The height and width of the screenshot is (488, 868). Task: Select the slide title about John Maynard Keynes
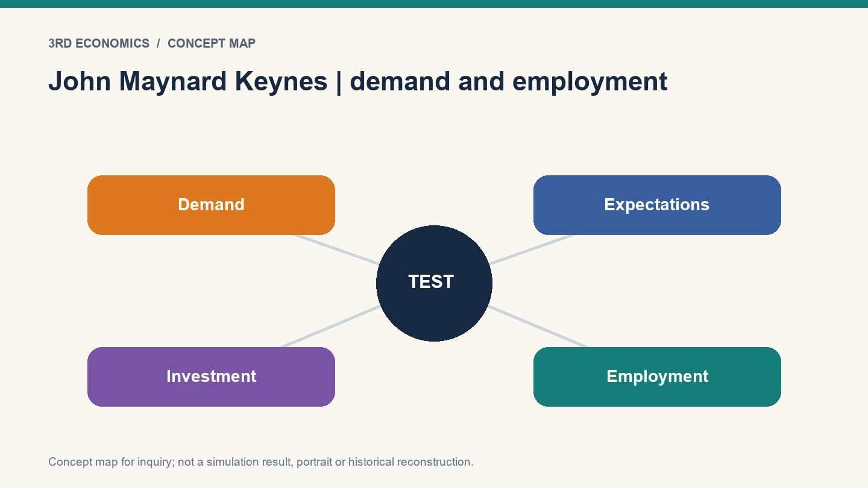click(x=358, y=81)
